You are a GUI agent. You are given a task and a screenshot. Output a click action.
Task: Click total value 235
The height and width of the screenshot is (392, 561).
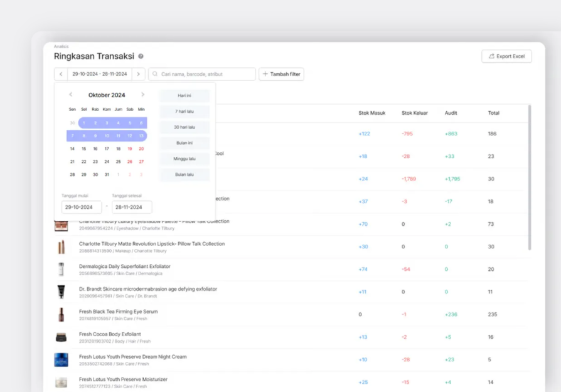[493, 314]
